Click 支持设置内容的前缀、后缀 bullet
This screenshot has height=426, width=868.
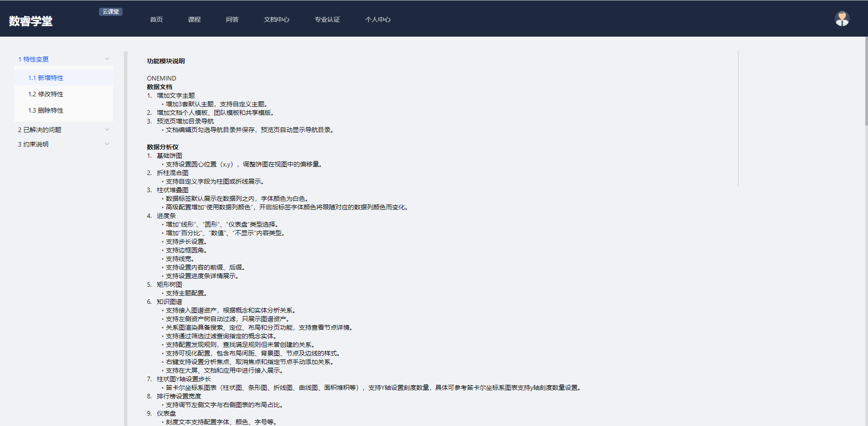coord(205,267)
